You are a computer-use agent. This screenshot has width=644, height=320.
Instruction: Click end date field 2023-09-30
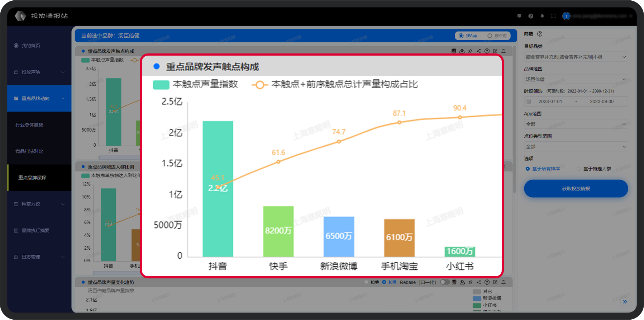602,102
